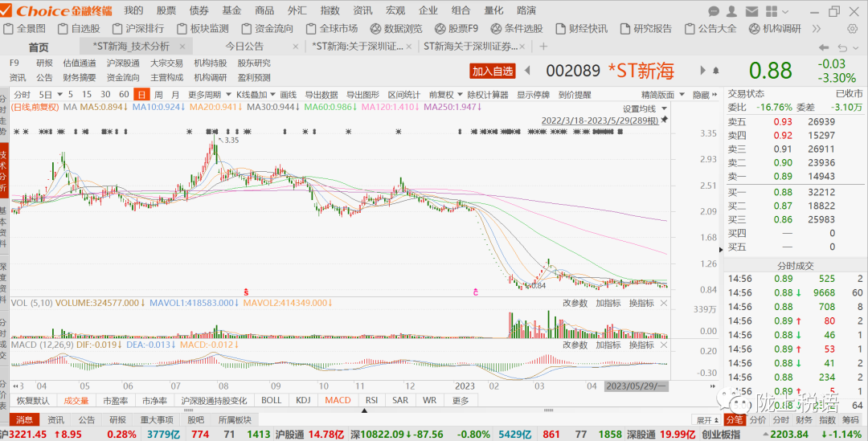Switch to the 首页 tab
The height and width of the screenshot is (441, 868).
39,47
